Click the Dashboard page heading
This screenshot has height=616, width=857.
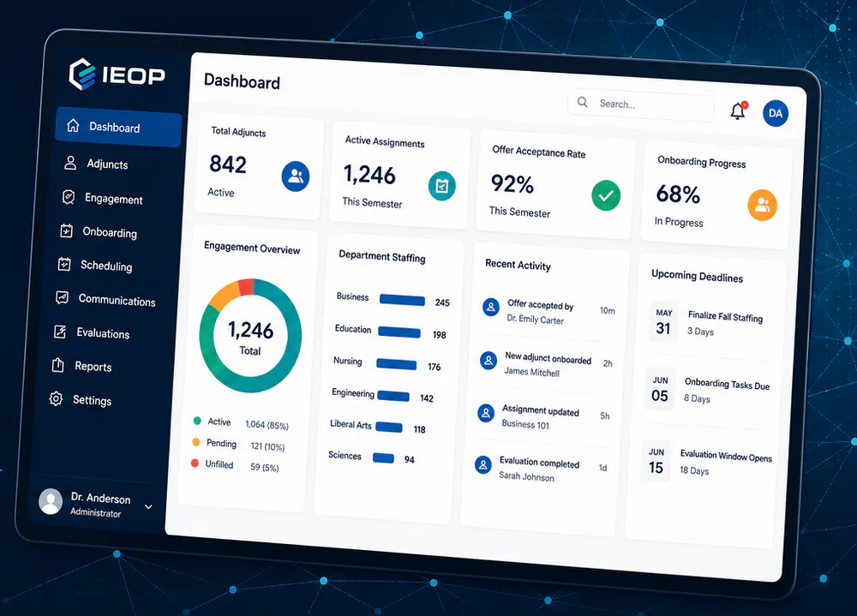coord(242,81)
